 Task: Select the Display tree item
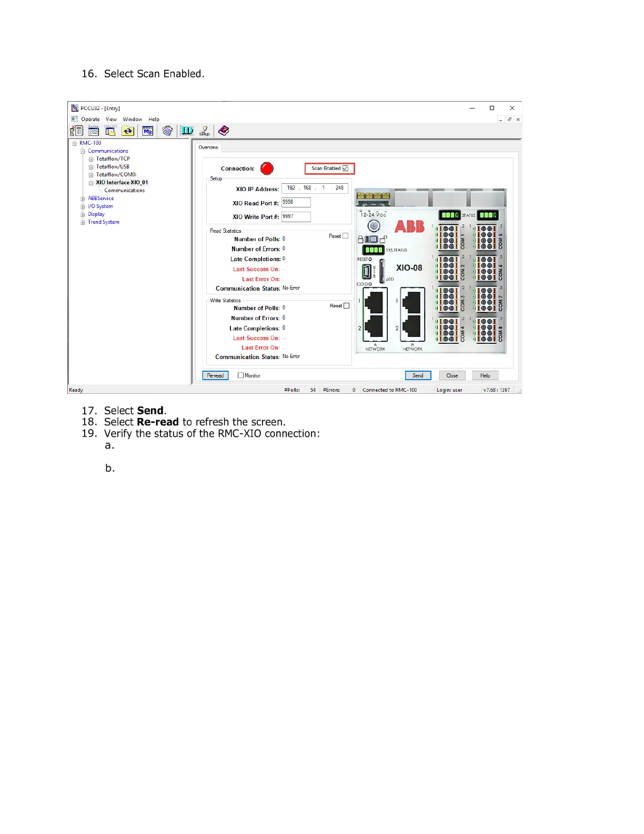[96, 214]
